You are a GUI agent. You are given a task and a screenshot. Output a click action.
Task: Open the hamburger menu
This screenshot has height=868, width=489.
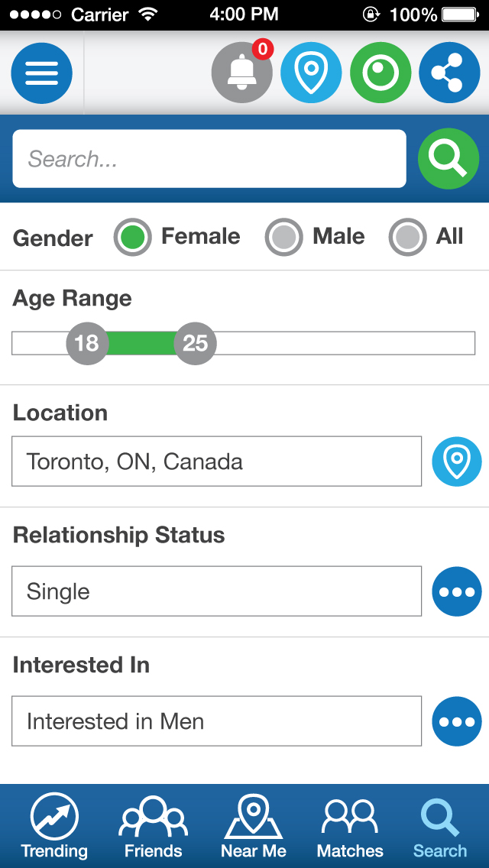coord(41,73)
